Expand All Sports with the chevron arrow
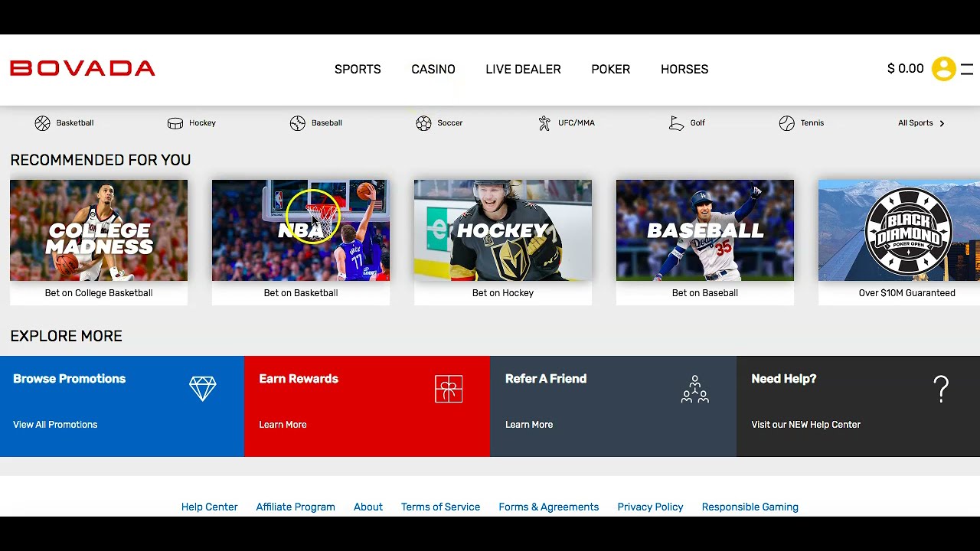 [x=942, y=123]
